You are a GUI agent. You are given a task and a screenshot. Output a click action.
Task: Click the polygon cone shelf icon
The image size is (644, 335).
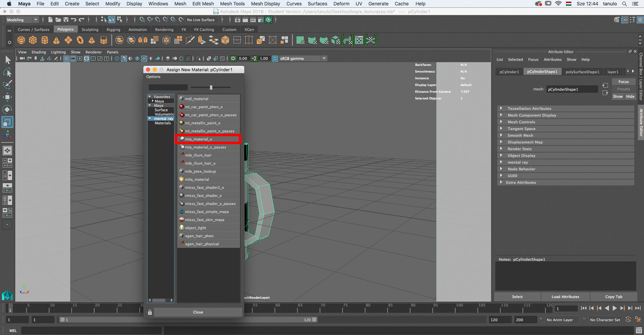(56, 40)
